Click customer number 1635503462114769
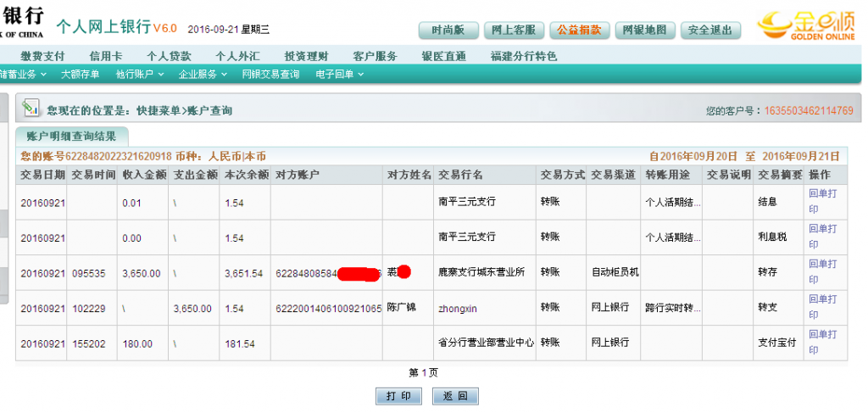Screen dimensions: 868x413 (809, 111)
